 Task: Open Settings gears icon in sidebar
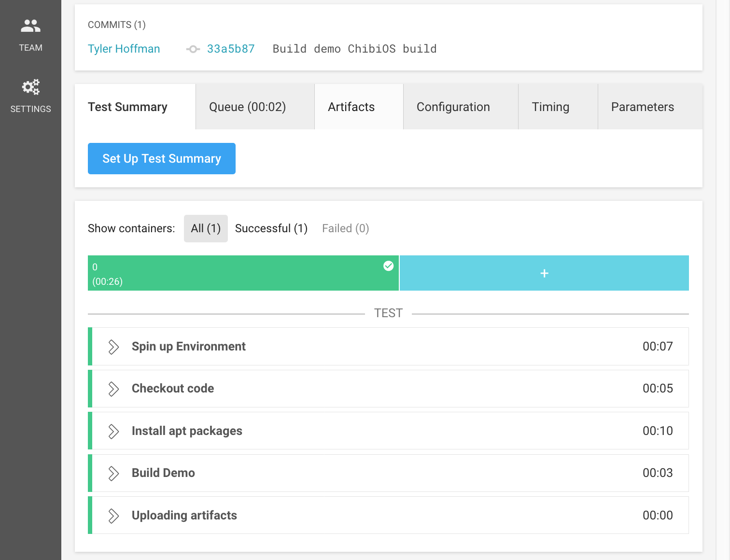click(30, 87)
